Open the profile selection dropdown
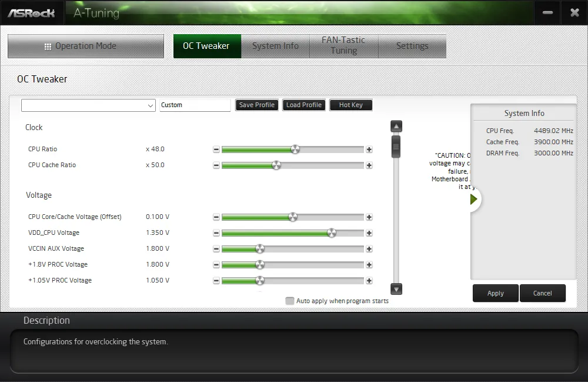 click(x=89, y=105)
